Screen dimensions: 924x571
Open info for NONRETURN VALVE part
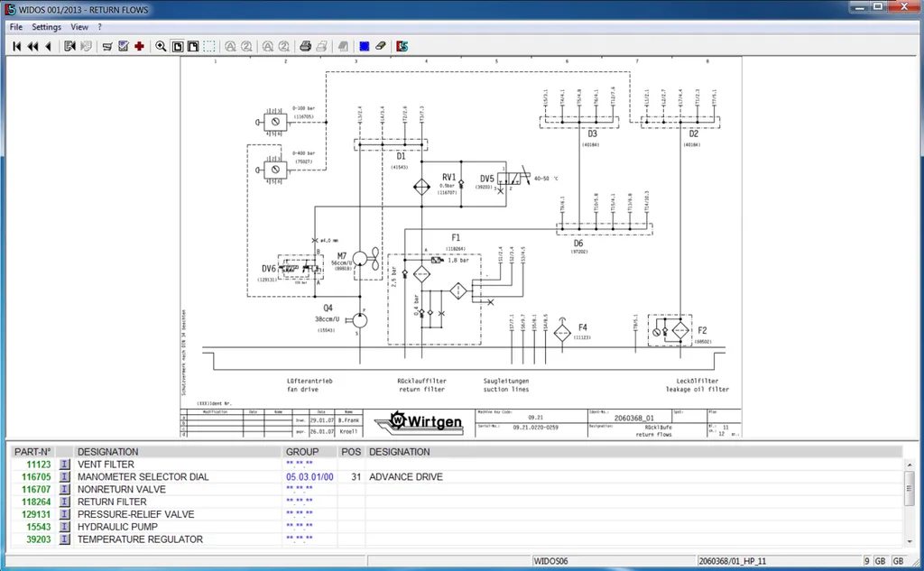64,489
